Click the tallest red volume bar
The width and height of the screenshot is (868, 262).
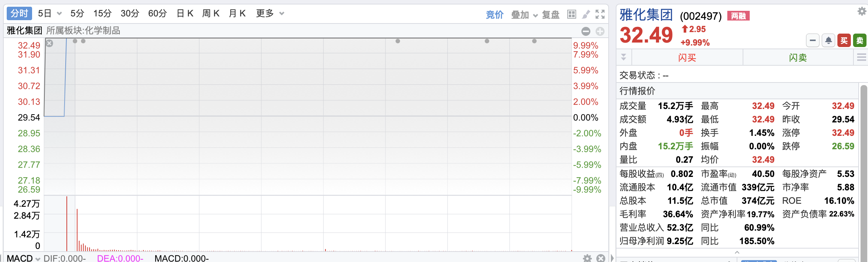[67, 223]
